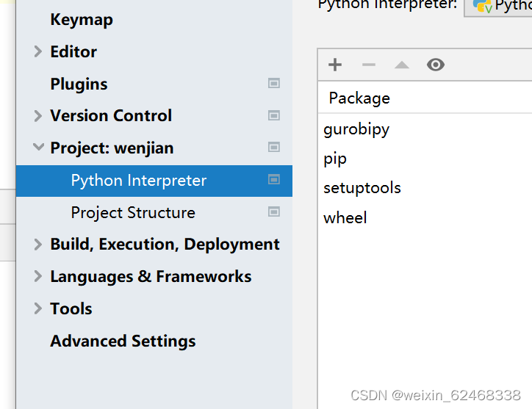Click the upgrade package arrow icon
Image resolution: width=532 pixels, height=409 pixels.
click(x=401, y=65)
